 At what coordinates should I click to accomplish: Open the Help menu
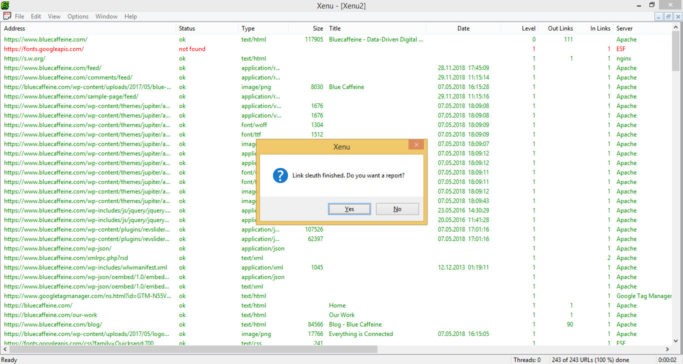(x=131, y=17)
